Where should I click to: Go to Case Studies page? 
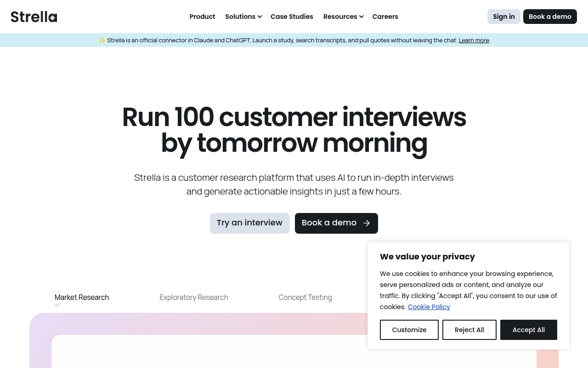(x=292, y=17)
